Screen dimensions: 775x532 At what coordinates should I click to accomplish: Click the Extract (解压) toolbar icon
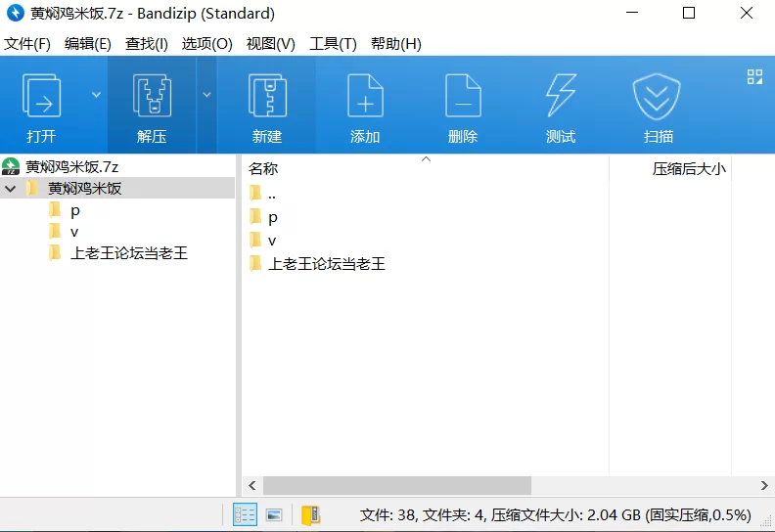pos(152,95)
